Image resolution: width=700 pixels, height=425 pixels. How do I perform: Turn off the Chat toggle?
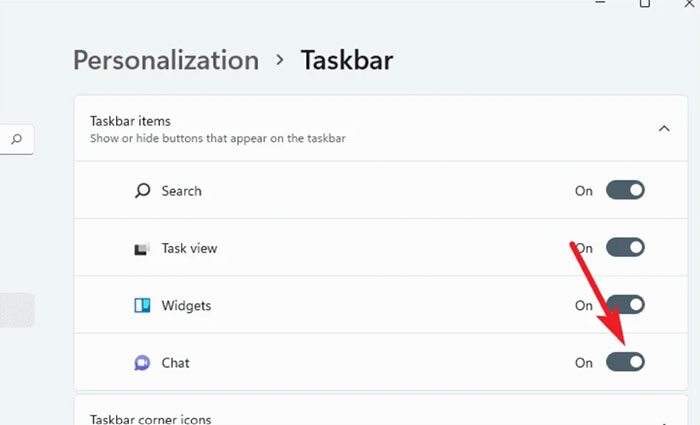[x=625, y=362]
